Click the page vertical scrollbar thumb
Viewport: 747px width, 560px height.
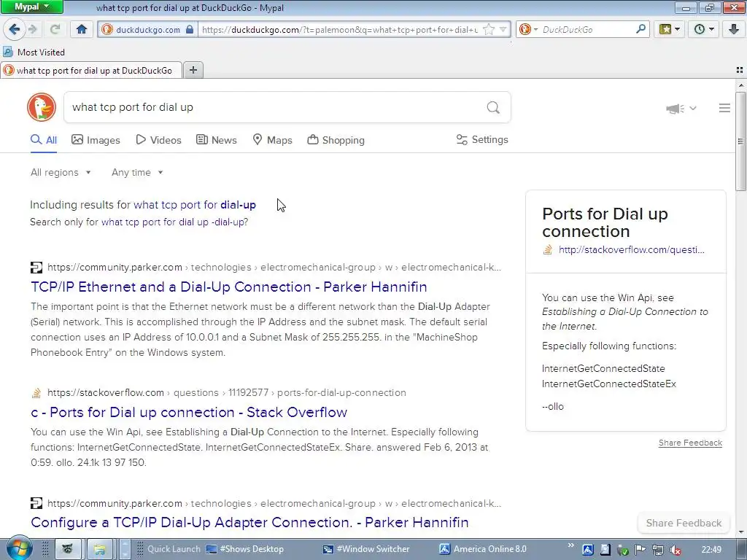click(741, 141)
